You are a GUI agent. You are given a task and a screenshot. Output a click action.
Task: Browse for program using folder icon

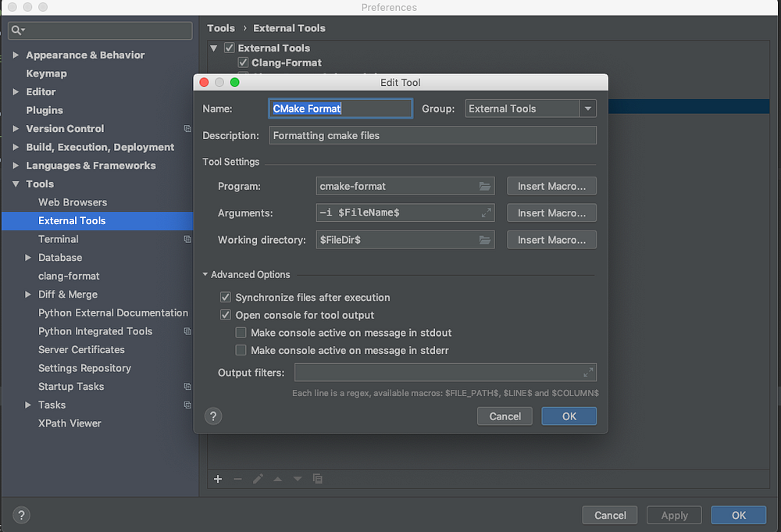point(485,186)
